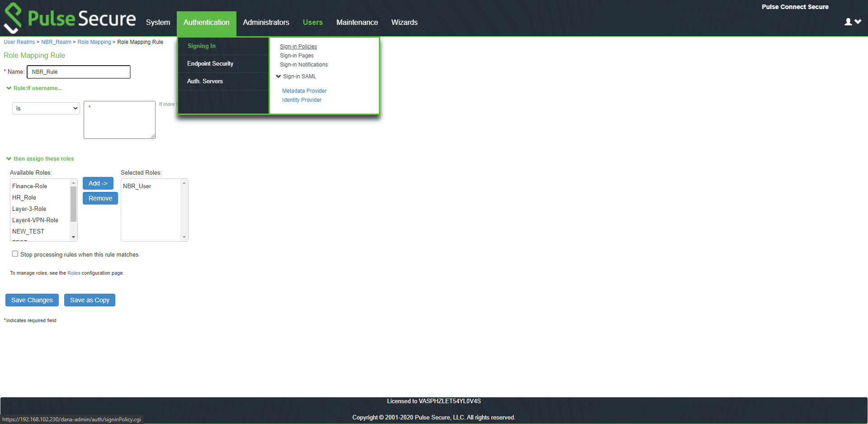Open the user account menu icon
Screen dimensions: 868x424
coord(852,22)
